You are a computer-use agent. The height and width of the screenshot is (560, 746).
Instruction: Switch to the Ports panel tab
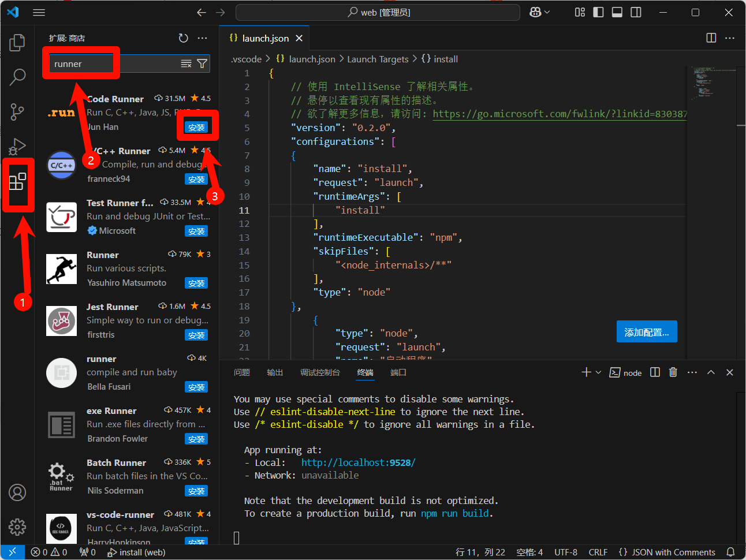click(398, 372)
